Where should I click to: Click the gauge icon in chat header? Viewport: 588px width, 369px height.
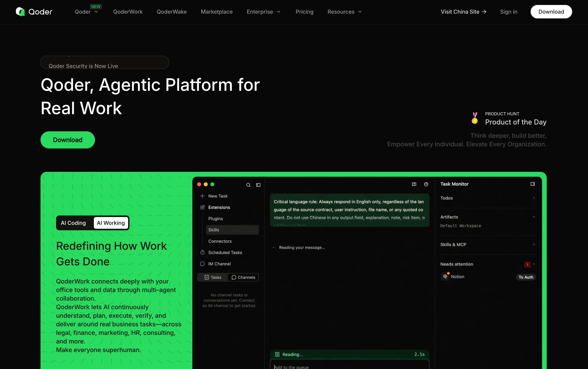click(x=426, y=184)
